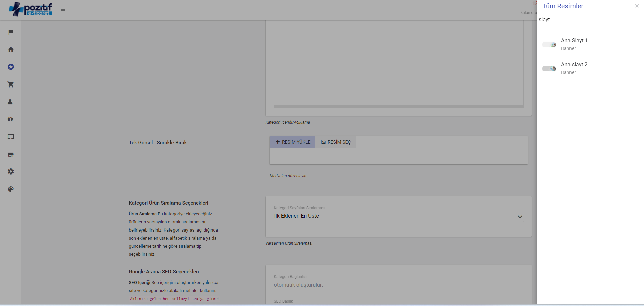Screen dimensions: 644x306
Task: Open the laptop sidebar icon
Action: click(11, 137)
